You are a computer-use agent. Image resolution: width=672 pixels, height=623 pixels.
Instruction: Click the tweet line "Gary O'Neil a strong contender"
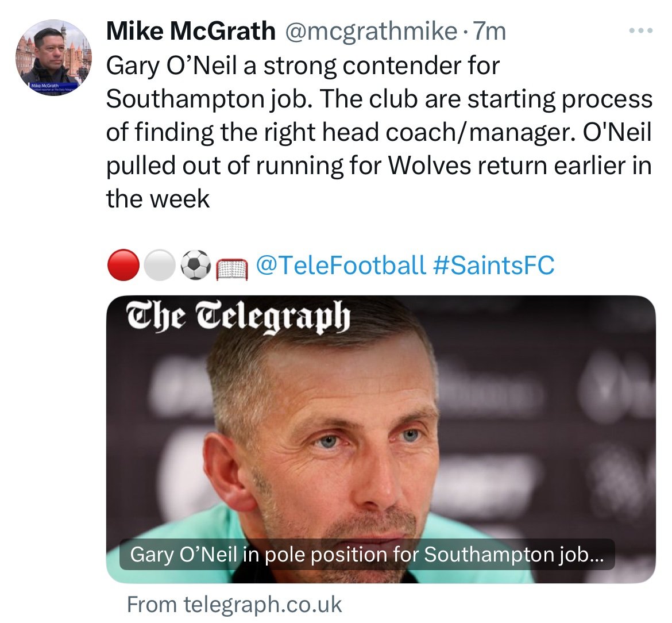303,66
